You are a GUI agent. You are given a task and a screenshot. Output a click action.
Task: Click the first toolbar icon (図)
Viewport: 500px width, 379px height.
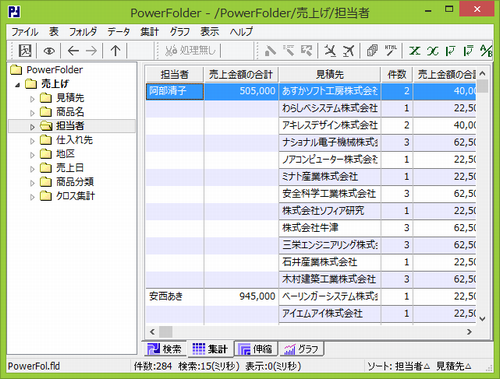coord(25,51)
